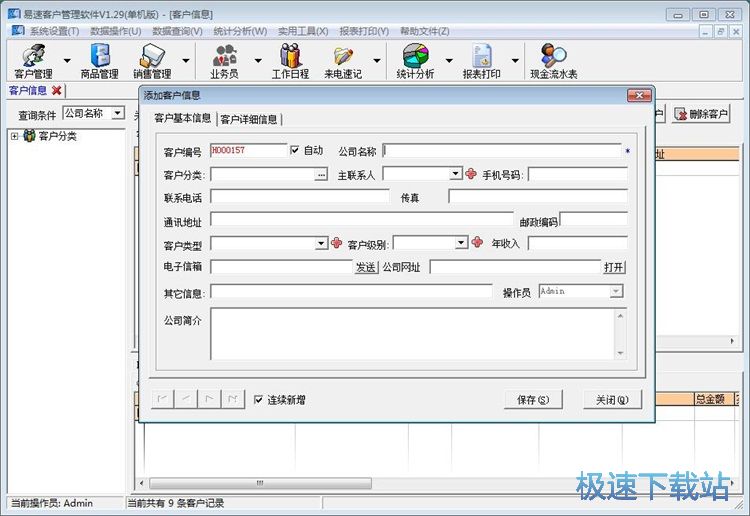Go to next record navigation button
The image size is (750, 516).
pyautogui.click(x=210, y=399)
